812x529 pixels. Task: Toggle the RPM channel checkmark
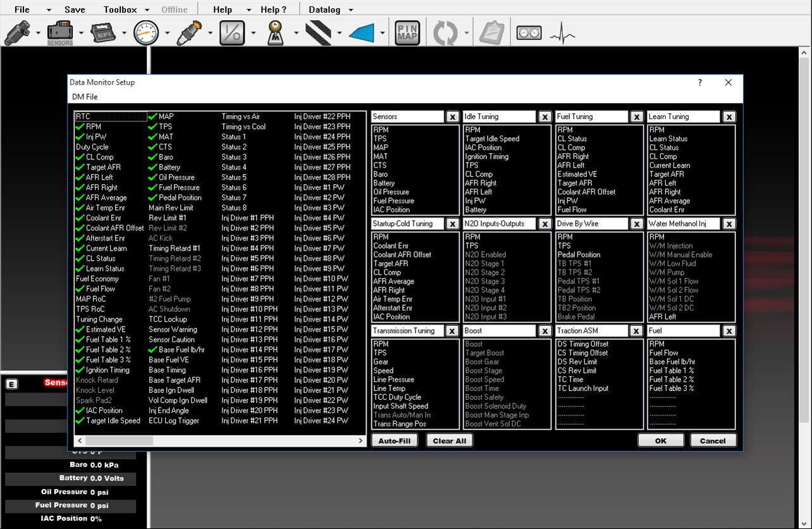coord(80,127)
